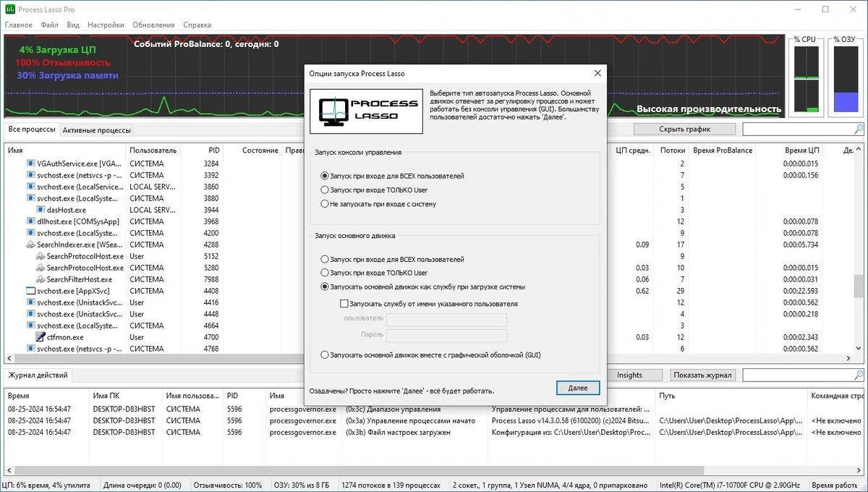Click icon of svchost.exe PID 4200 row
868x492 pixels.
[x=31, y=233]
